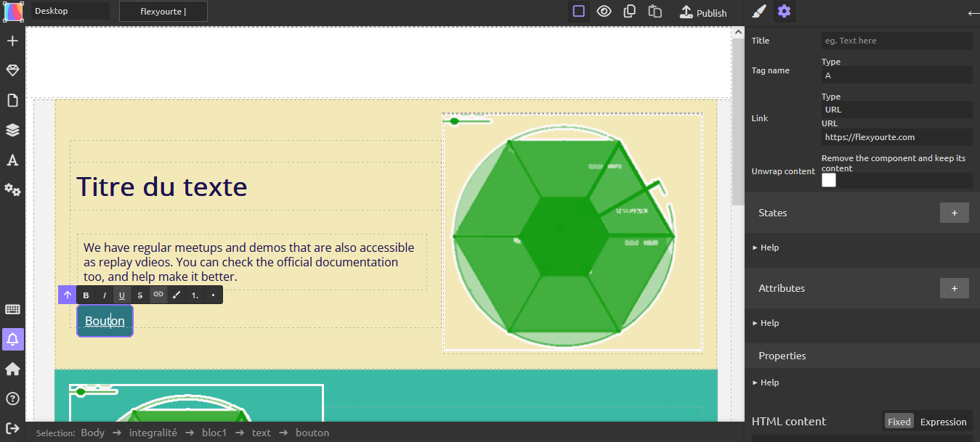The width and height of the screenshot is (980, 442).
Task: Publish the website
Action: pyautogui.click(x=703, y=12)
